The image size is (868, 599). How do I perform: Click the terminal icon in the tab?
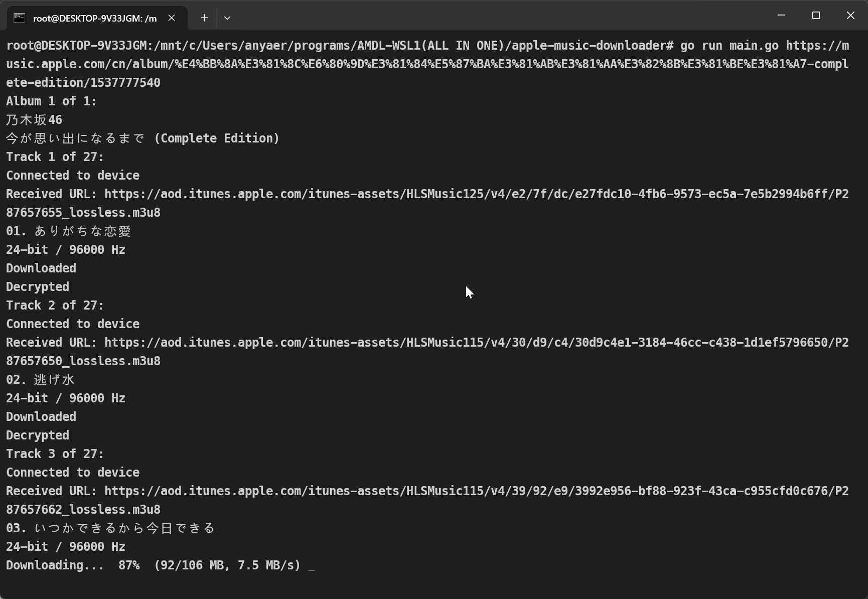point(19,18)
